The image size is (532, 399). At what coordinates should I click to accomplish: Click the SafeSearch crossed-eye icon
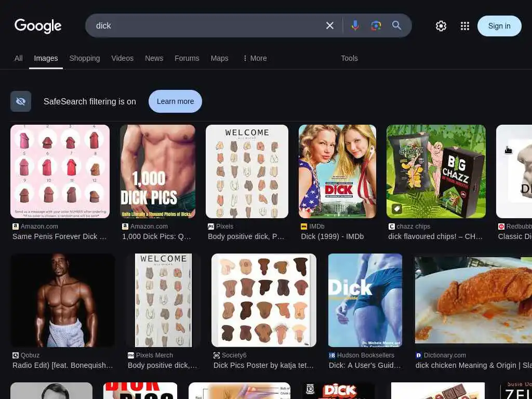(21, 101)
